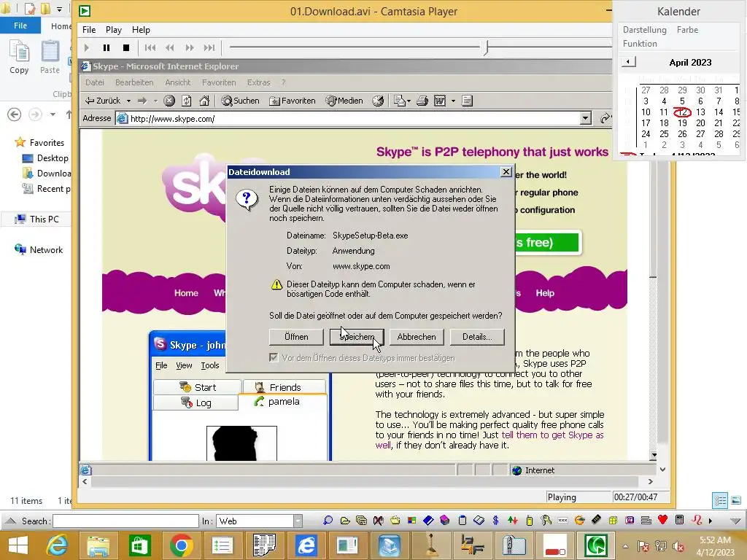This screenshot has height=560, width=747.
Task: Click Abbrechen in the Dateidownload dialog
Action: pyautogui.click(x=417, y=337)
